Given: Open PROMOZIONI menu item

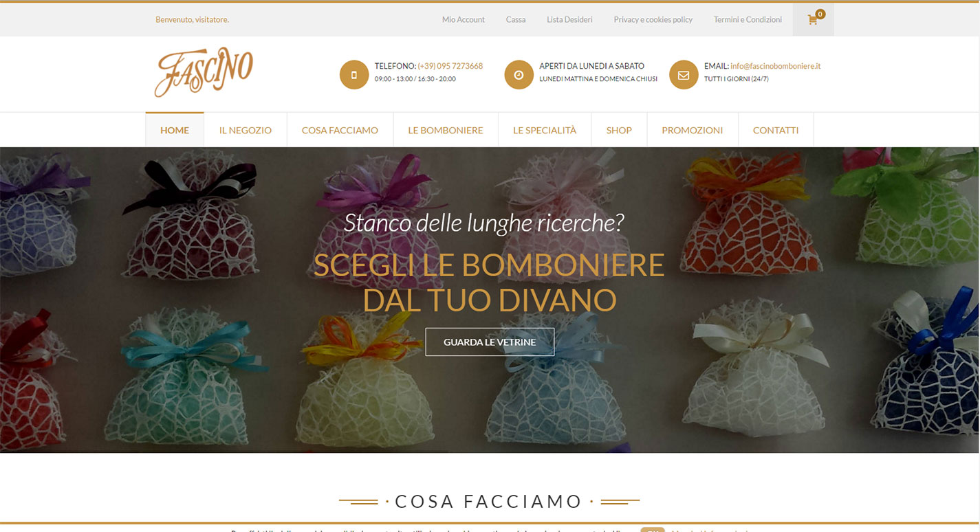Looking at the screenshot, I should (693, 130).
